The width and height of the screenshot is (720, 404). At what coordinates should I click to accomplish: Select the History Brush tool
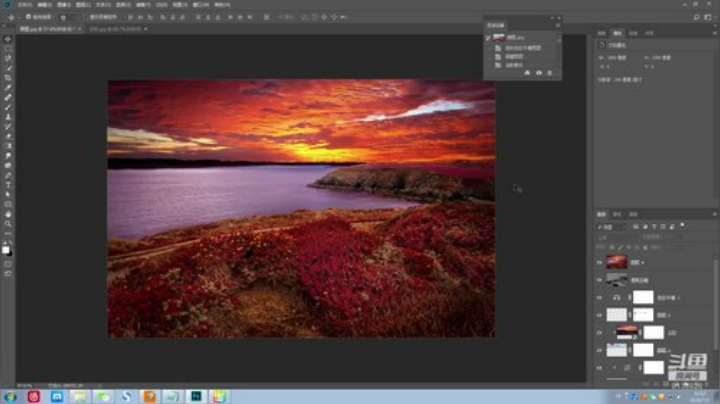pos(8,127)
